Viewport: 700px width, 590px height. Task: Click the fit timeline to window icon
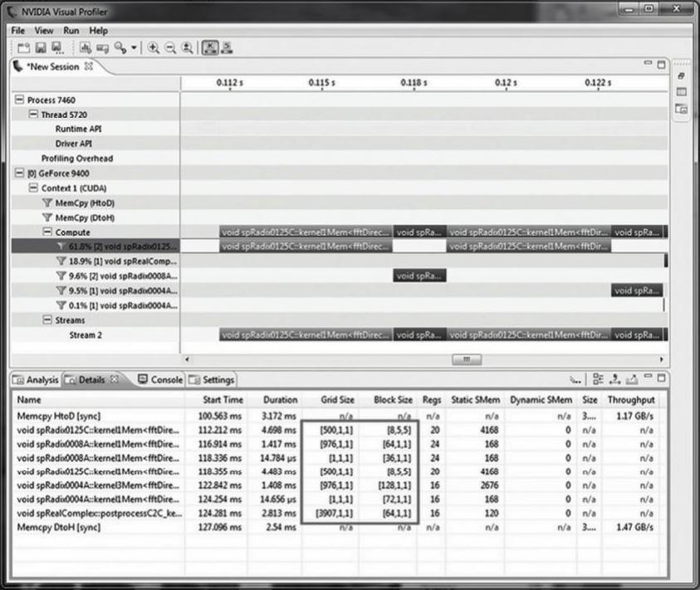pos(188,48)
